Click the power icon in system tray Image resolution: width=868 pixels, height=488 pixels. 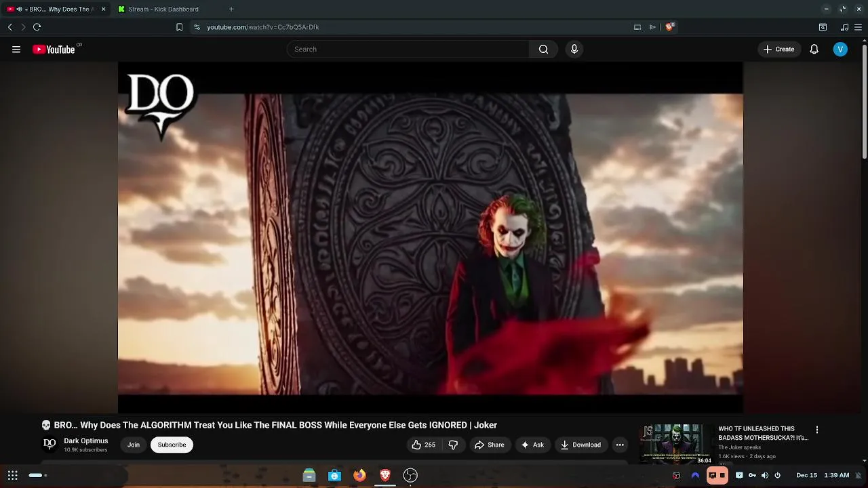(x=778, y=476)
